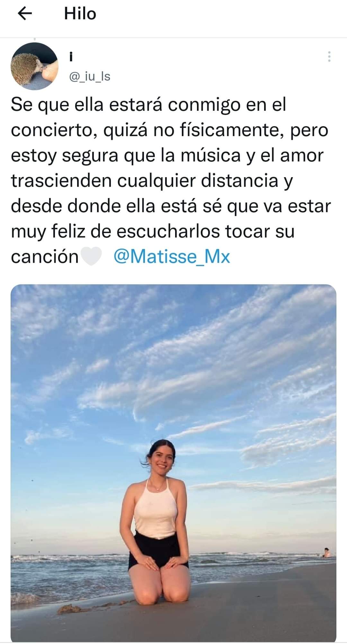Open the @Matisse_Mx mention
The height and width of the screenshot is (644, 347).
(172, 257)
